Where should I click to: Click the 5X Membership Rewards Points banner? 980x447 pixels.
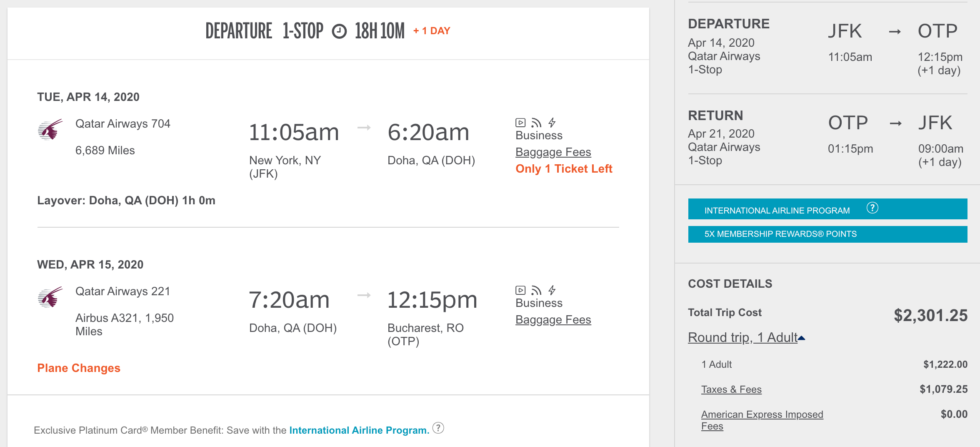[x=827, y=234]
